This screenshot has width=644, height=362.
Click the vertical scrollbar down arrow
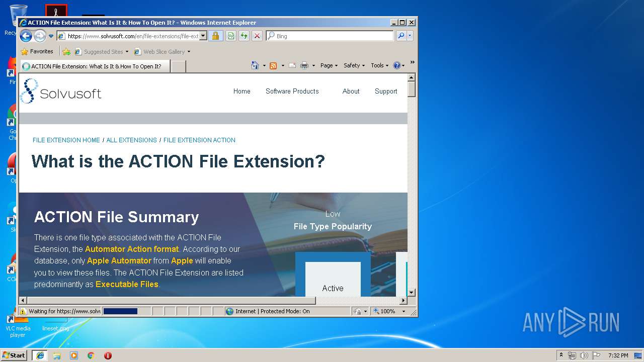(411, 292)
